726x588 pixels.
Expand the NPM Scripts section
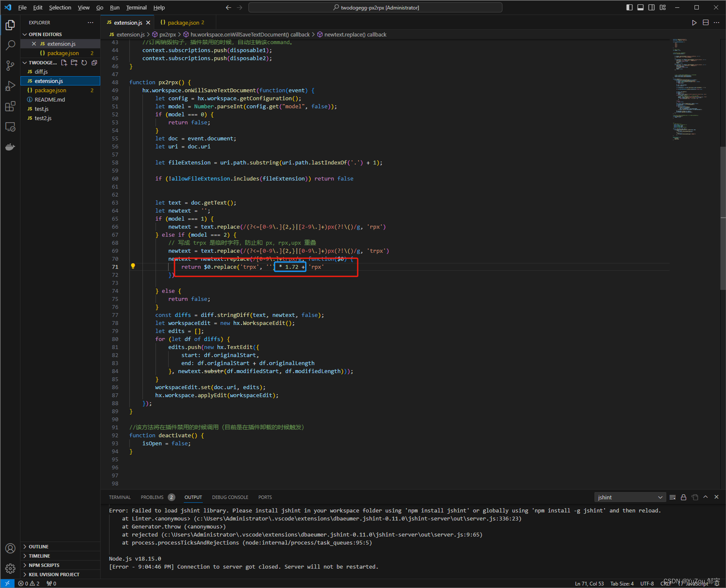tap(60, 565)
